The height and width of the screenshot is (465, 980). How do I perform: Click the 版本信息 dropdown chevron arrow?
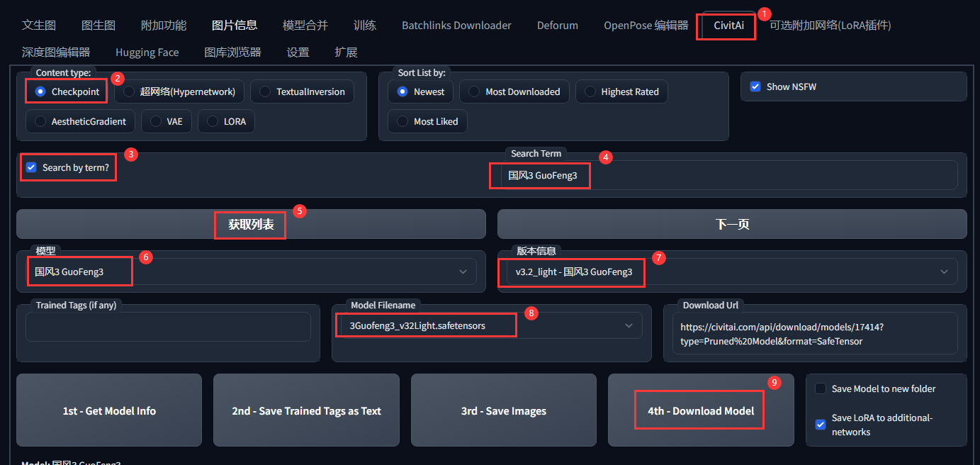944,271
